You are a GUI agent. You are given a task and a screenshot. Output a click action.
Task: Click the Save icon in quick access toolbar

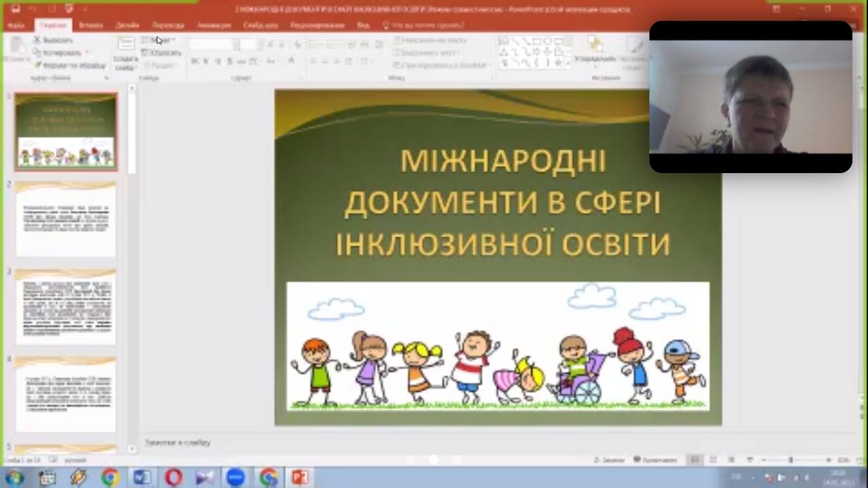click(x=16, y=9)
